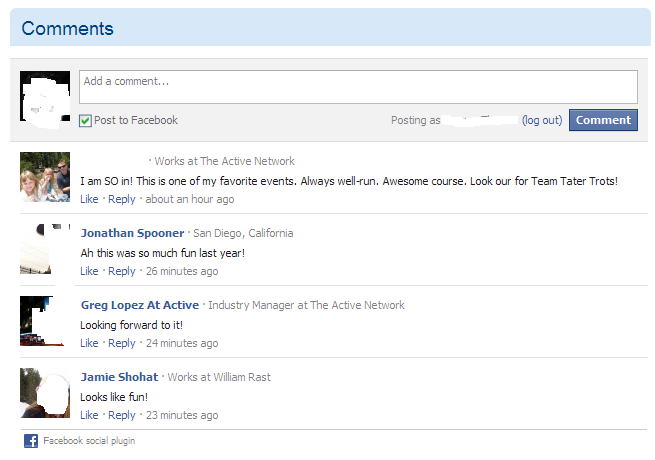Reply to Jonathan Spooner's comment
This screenshot has width=655, height=460.
coord(121,271)
